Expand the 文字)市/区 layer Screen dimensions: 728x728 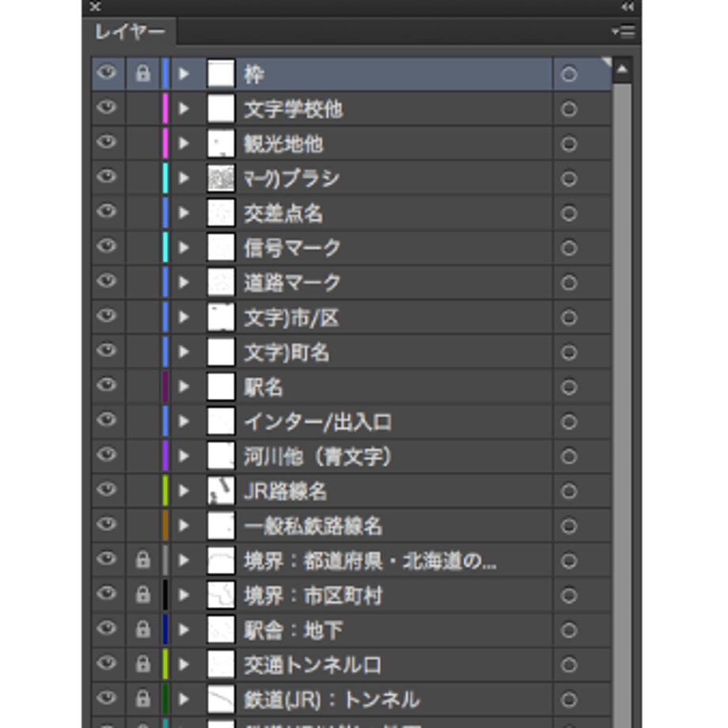point(184,317)
